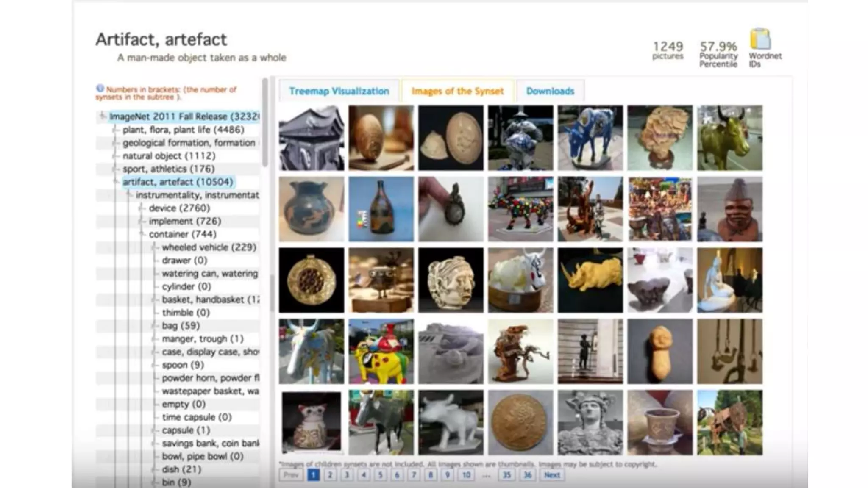Select sport, athletics tree item
The image size is (868, 488).
pos(168,169)
